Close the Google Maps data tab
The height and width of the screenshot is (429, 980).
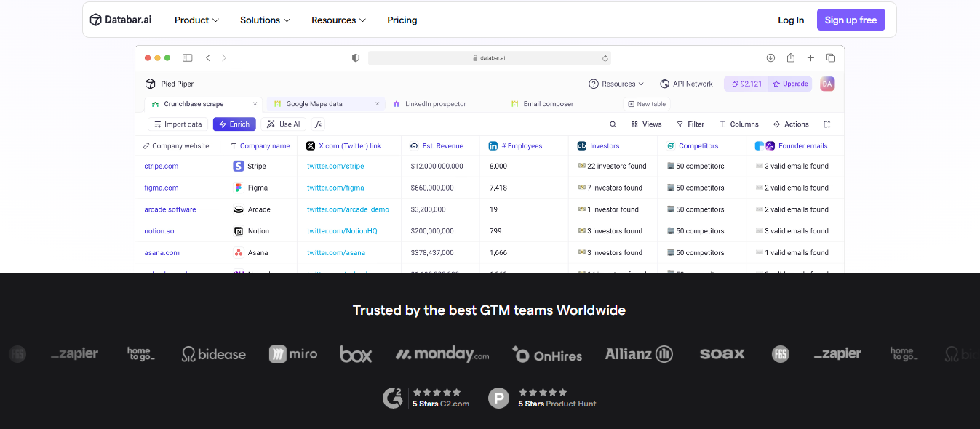378,104
